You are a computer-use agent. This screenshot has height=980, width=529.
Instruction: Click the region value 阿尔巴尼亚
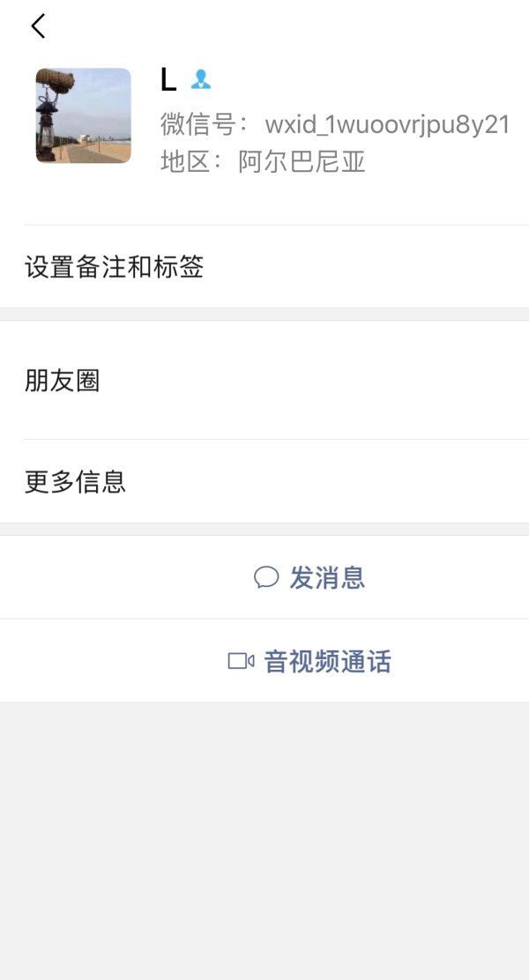[302, 162]
